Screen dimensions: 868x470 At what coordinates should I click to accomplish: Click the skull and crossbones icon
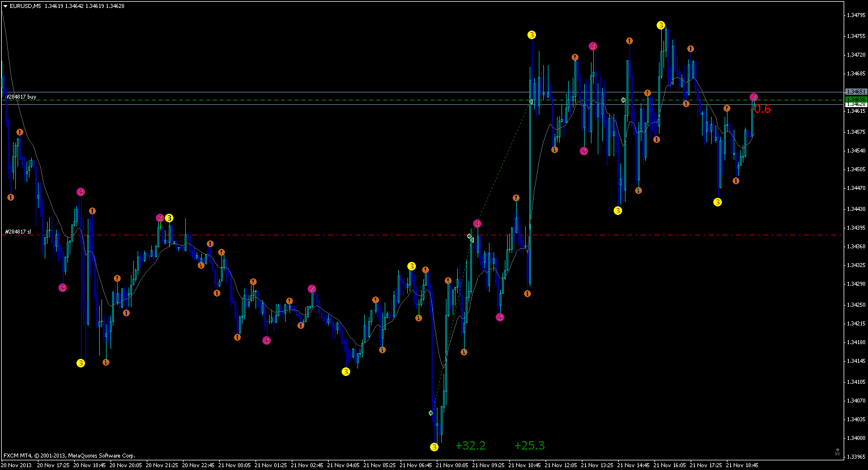837,452
